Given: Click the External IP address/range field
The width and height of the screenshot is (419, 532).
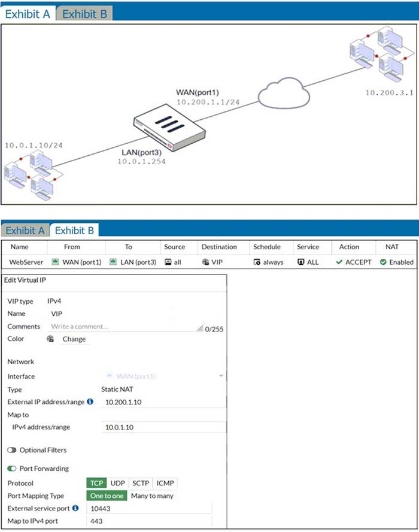Looking at the screenshot, I should point(163,402).
